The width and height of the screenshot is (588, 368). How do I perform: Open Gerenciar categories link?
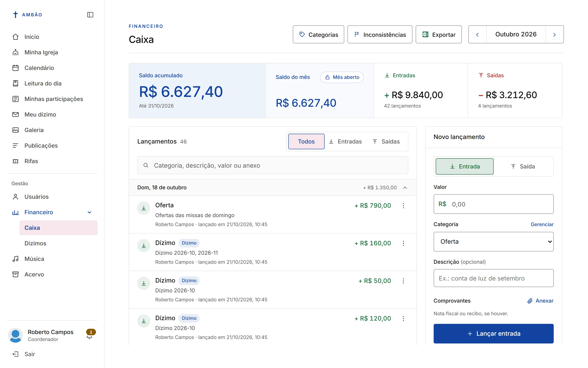coord(542,224)
